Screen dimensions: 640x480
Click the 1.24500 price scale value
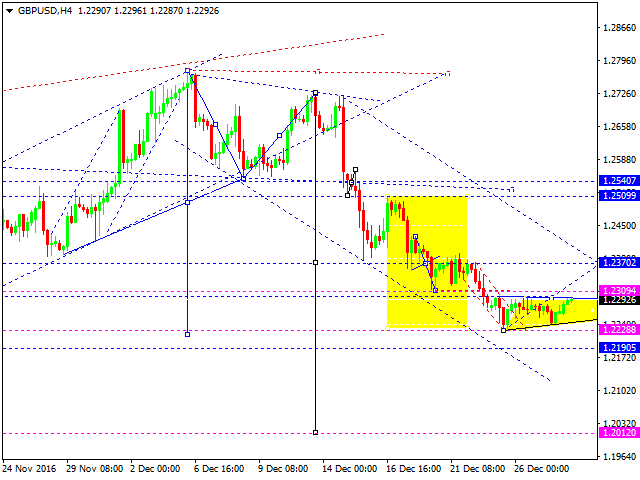click(620, 225)
